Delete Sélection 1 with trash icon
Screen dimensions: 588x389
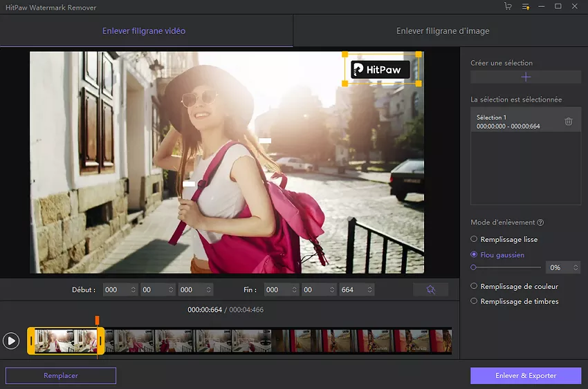[569, 122]
